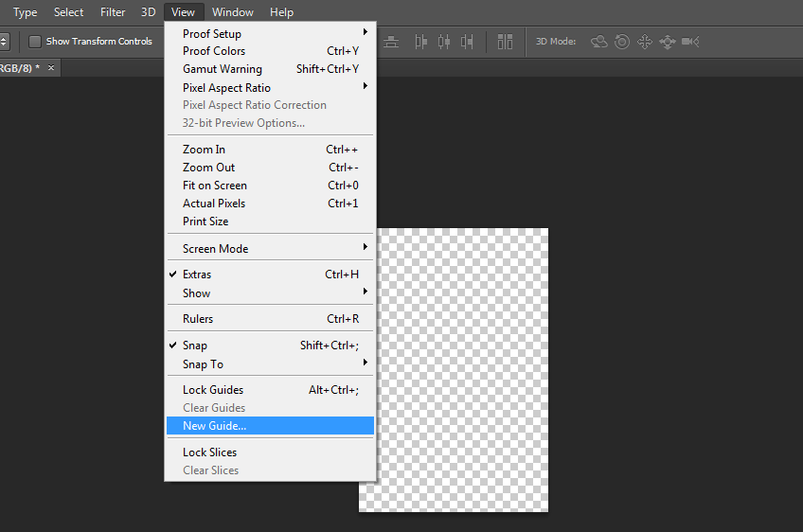The image size is (803, 532).
Task: Expand the Screen Mode submenu
Action: (x=271, y=248)
